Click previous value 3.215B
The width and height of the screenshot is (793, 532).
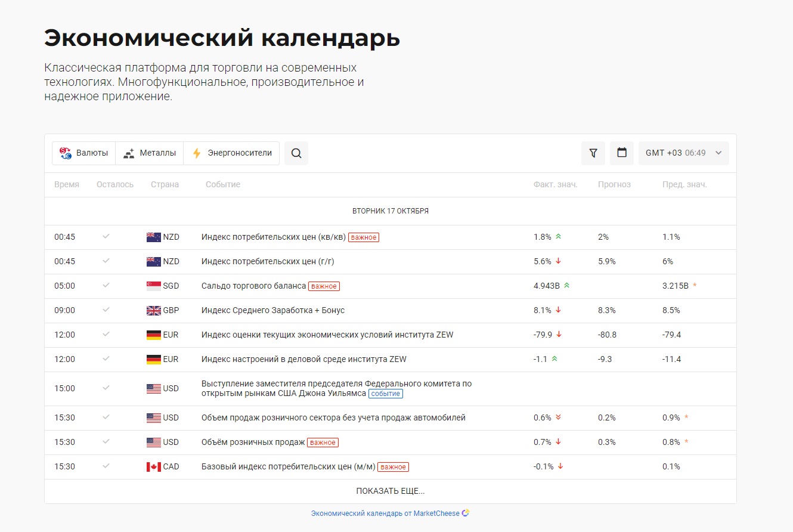(x=676, y=286)
